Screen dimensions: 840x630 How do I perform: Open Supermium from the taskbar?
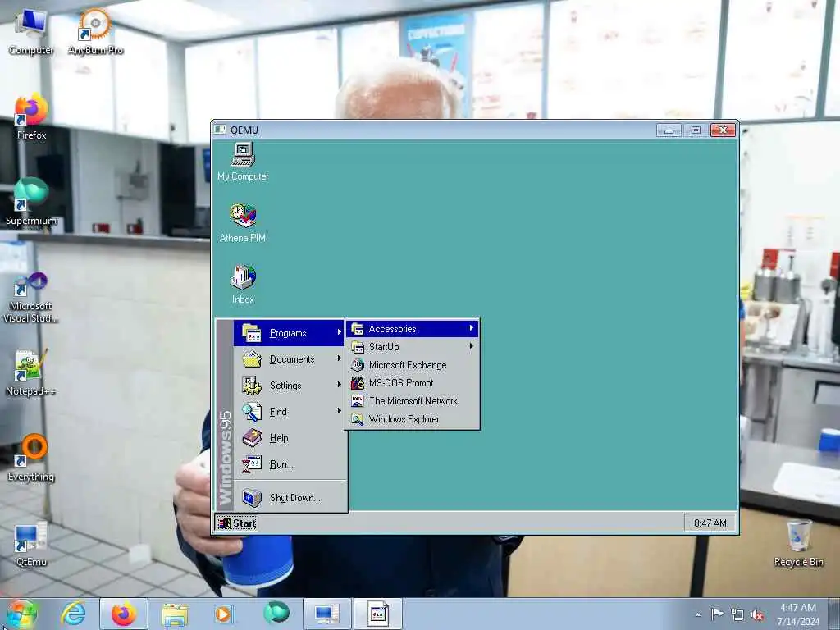point(276,613)
